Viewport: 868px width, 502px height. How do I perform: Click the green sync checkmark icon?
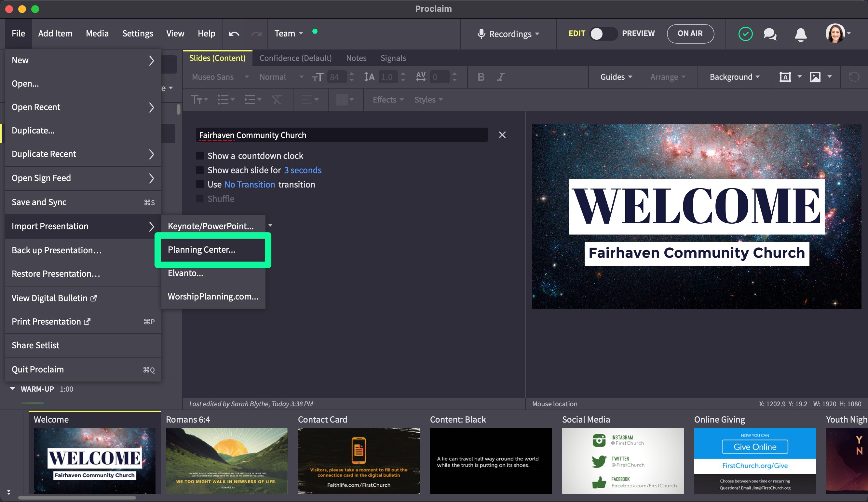(745, 34)
